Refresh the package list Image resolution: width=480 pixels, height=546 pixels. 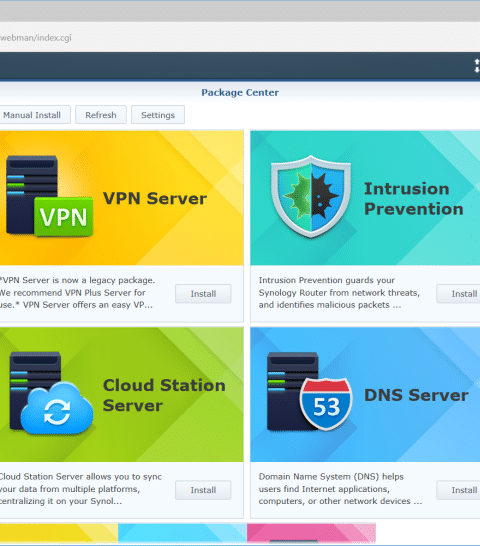(101, 115)
